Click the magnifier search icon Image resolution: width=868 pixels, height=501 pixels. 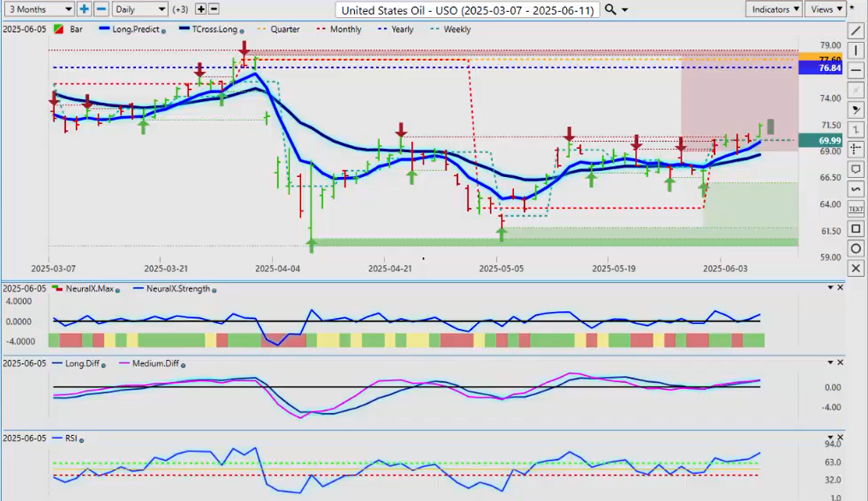pos(610,9)
